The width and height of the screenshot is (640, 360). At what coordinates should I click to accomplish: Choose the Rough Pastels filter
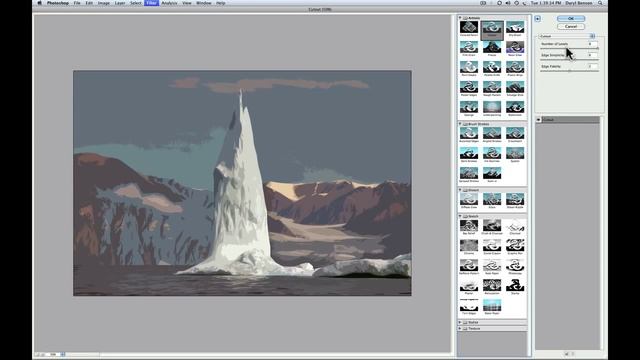(x=492, y=87)
